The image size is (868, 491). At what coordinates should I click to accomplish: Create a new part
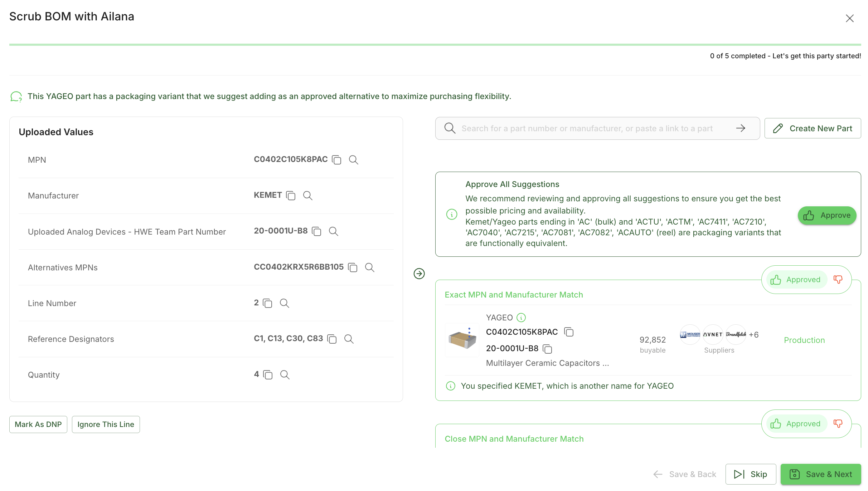pyautogui.click(x=813, y=128)
